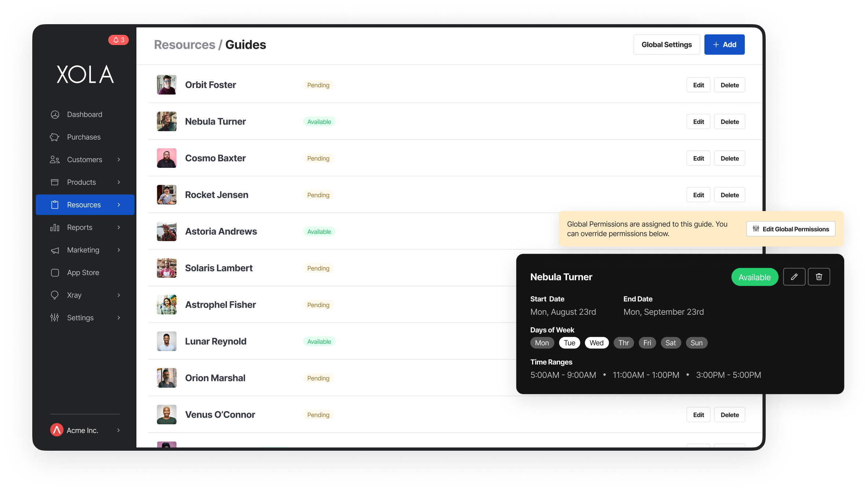Click the Add button
This screenshot has height=491, width=868.
pos(724,44)
